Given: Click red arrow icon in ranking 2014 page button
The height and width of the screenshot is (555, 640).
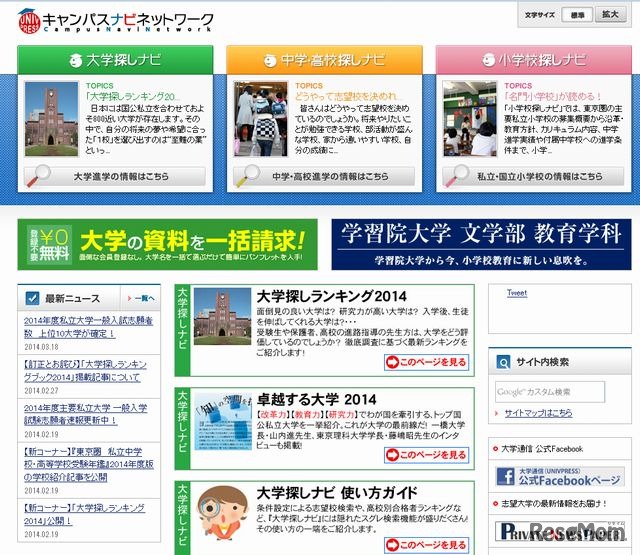Looking at the screenshot, I should (x=392, y=362).
